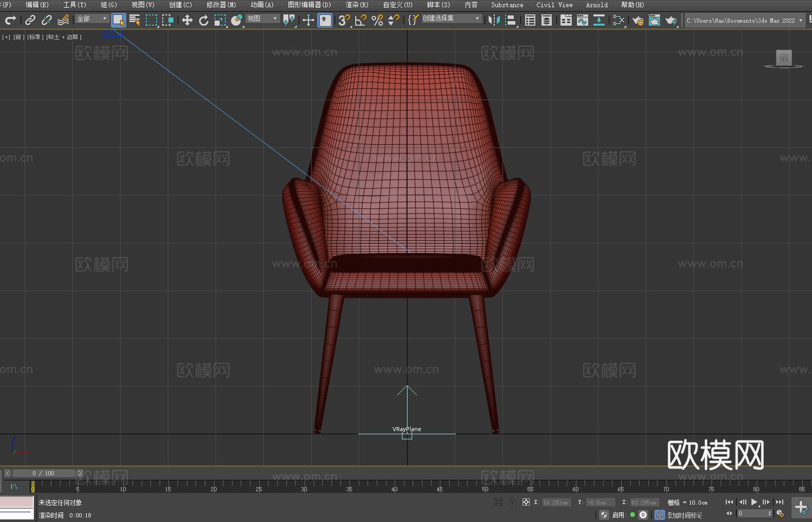The width and height of the screenshot is (812, 522).
Task: Click Edit Named Selection Sets icon
Action: click(413, 20)
